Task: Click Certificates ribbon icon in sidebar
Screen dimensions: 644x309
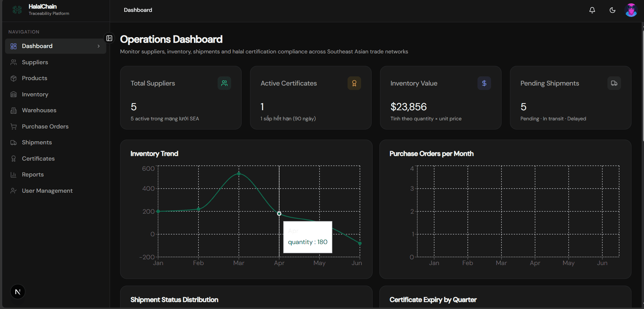Action: click(x=14, y=159)
